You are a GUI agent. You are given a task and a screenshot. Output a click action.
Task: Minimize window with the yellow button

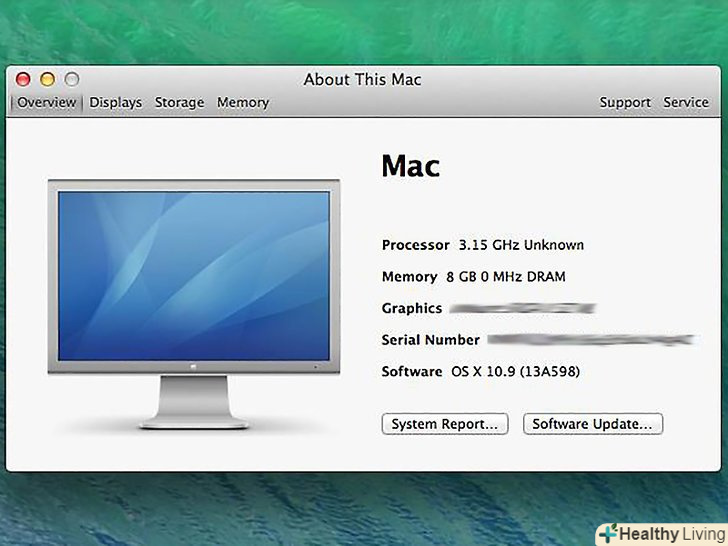click(47, 79)
